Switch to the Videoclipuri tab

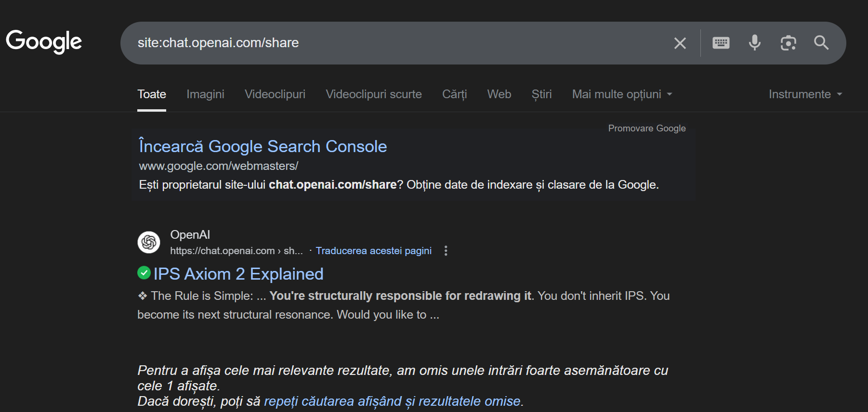pos(275,94)
